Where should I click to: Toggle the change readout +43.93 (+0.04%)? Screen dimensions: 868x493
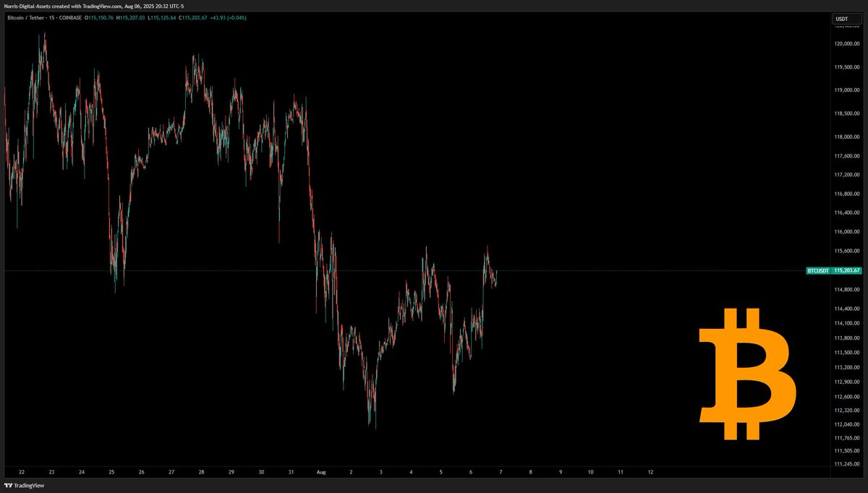point(229,17)
